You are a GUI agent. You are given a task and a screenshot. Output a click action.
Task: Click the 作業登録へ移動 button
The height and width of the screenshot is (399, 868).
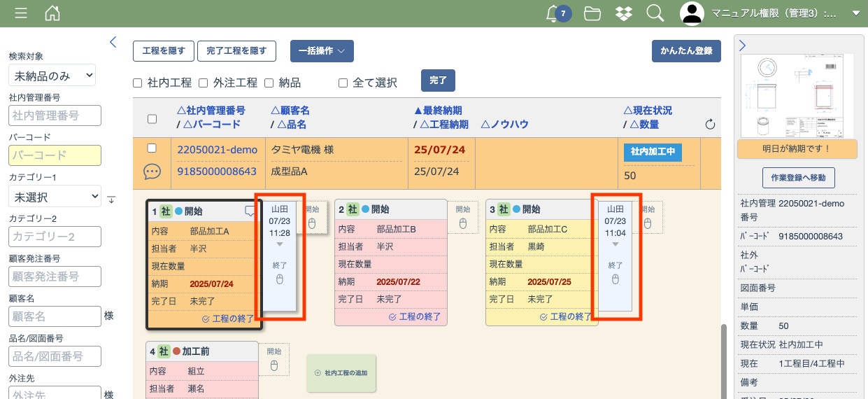(798, 178)
